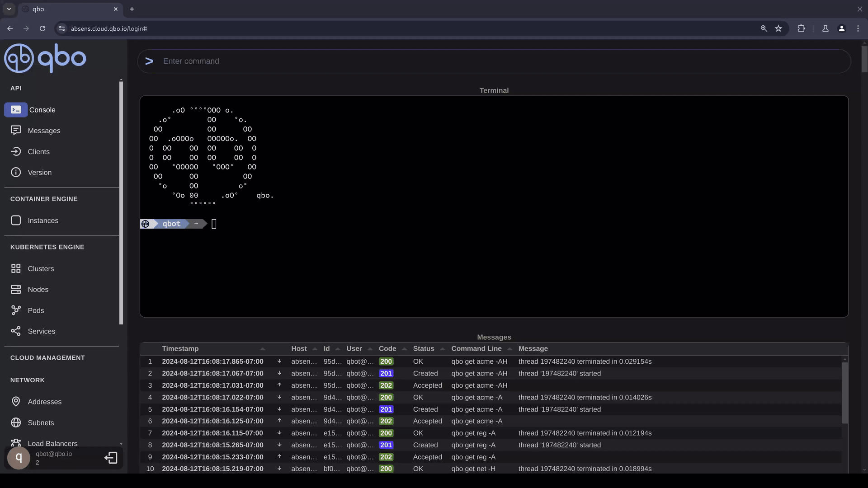Click inside the terminal at qbot prompt
The height and width of the screenshot is (488, 868).
(x=214, y=224)
